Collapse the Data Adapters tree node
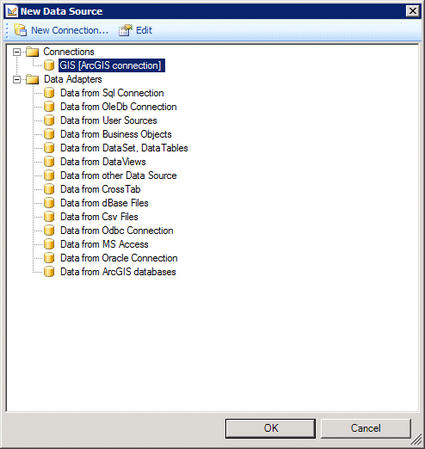Image resolution: width=425 pixels, height=449 pixels. click(17, 80)
